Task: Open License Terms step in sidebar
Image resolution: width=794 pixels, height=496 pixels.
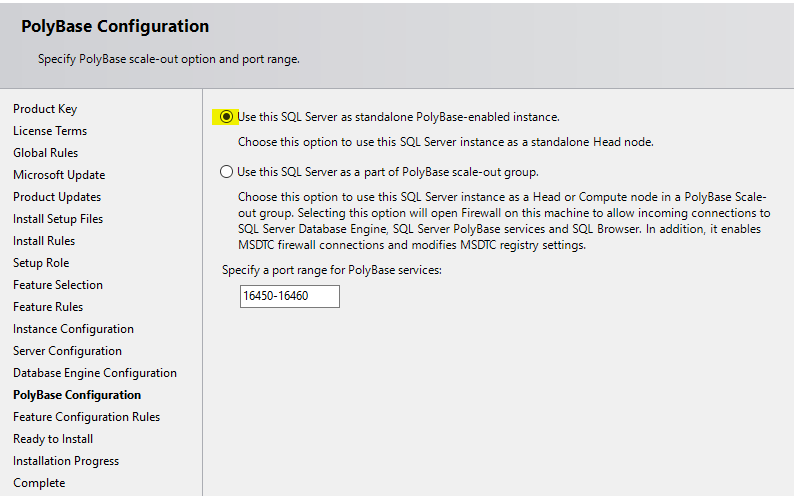Action: [50, 131]
